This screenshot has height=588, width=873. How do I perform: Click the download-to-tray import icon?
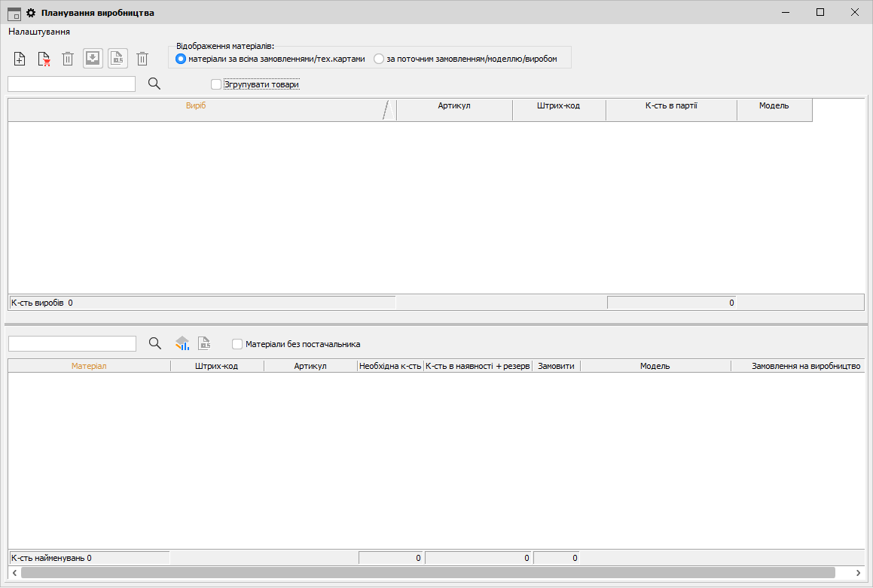[93, 59]
